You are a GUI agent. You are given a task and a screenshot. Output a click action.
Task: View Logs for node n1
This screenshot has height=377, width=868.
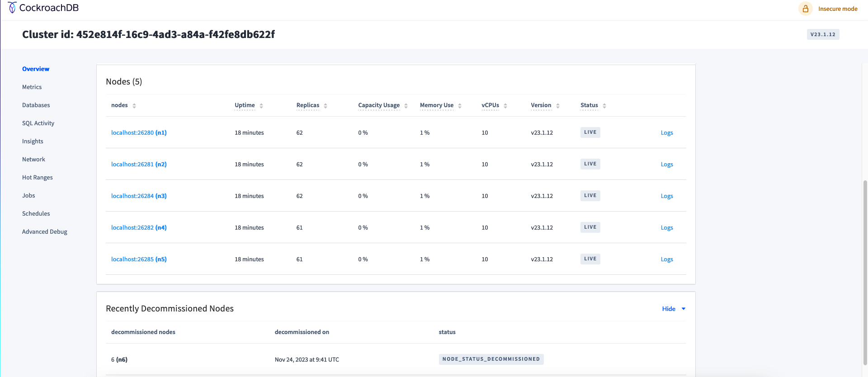[667, 132]
